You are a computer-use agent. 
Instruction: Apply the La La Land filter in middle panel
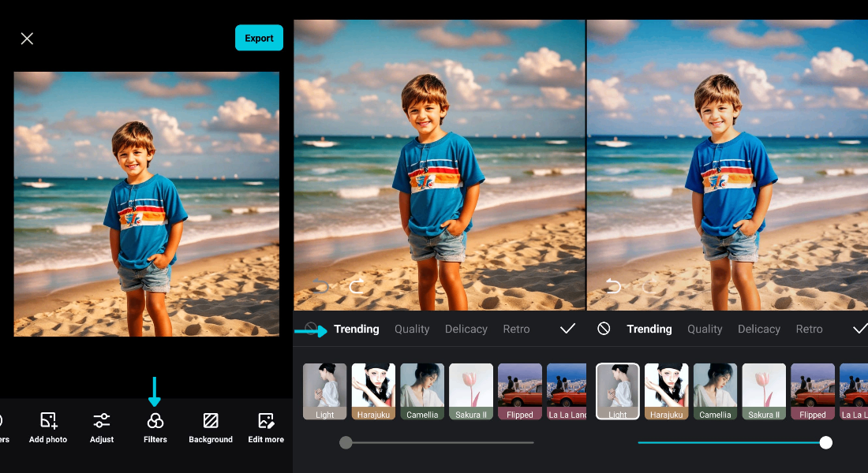pyautogui.click(x=567, y=391)
